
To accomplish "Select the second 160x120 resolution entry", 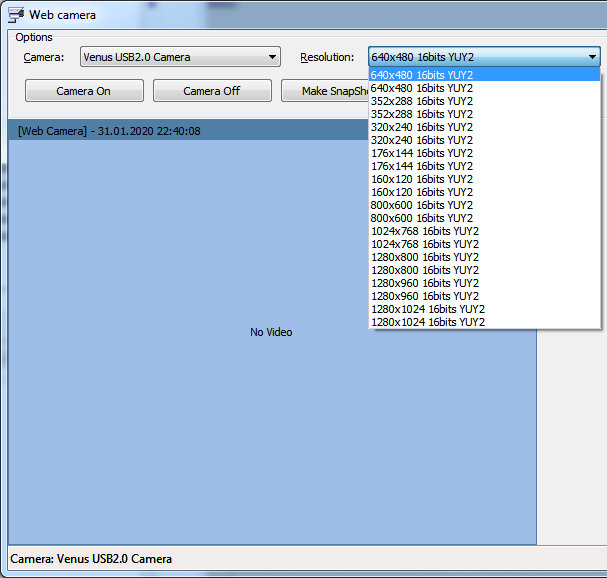I will pyautogui.click(x=422, y=192).
